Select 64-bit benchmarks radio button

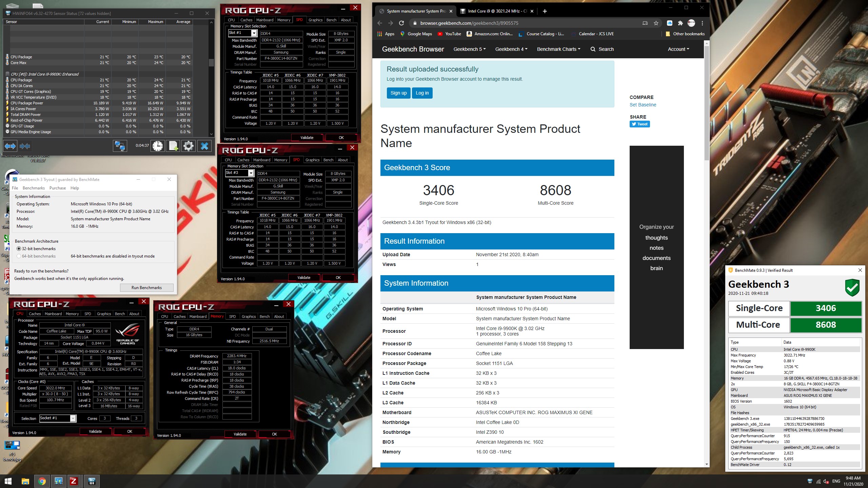point(19,256)
